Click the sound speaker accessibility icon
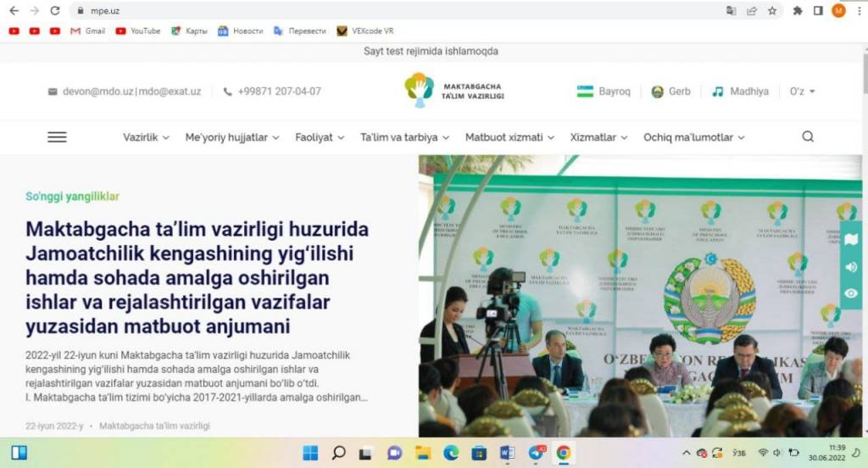This screenshot has width=868, height=468. click(x=852, y=266)
